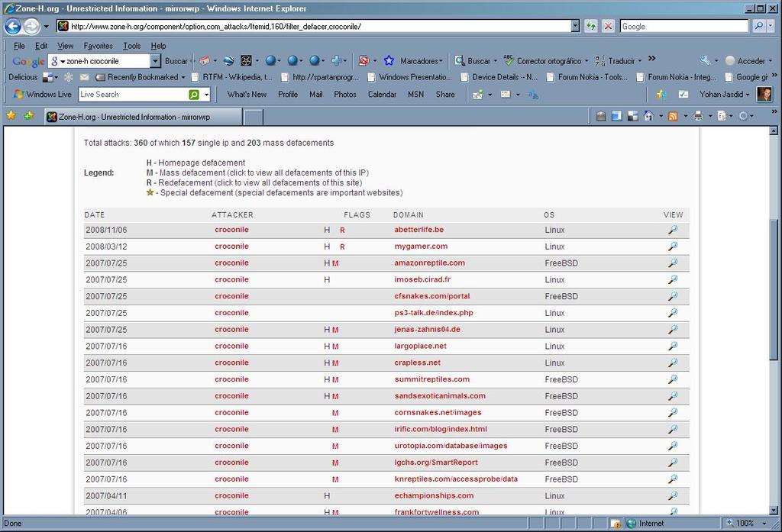Open the Help menu
The image size is (782, 532).
[159, 46]
